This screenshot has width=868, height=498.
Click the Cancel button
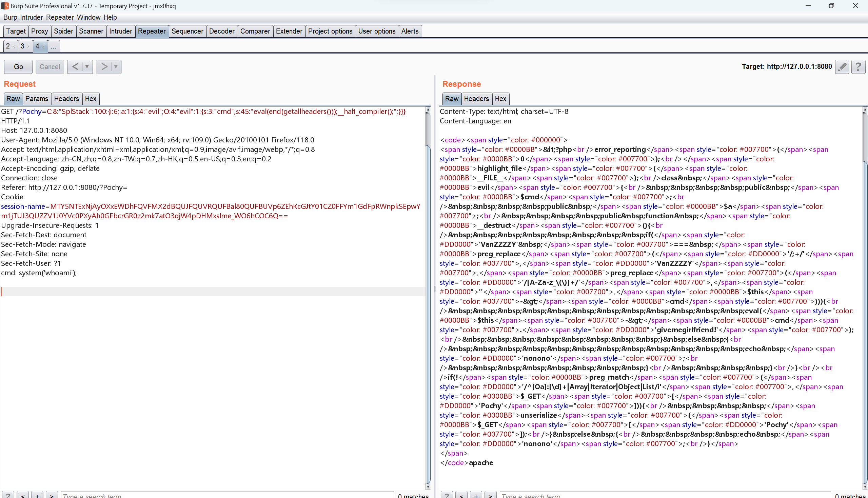point(50,67)
